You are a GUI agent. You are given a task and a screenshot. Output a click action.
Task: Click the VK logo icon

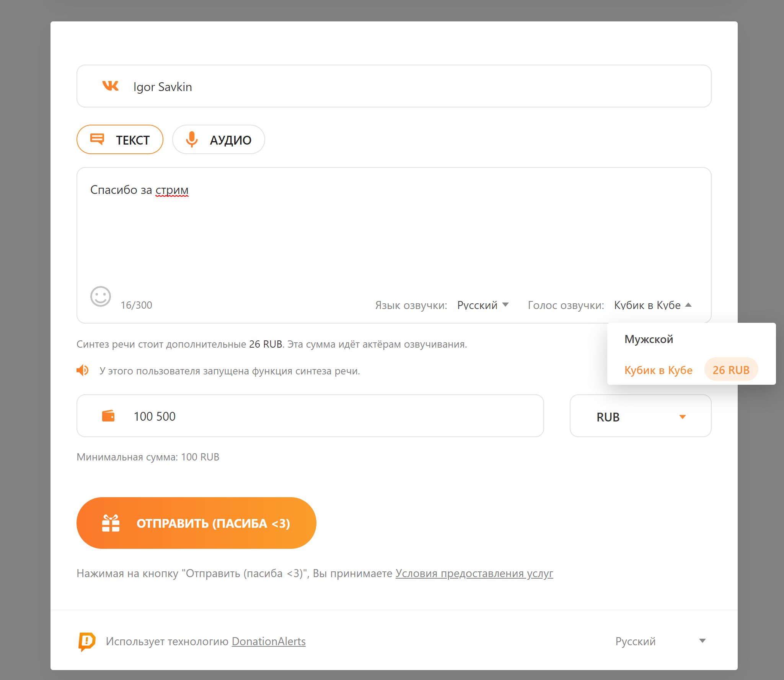coord(111,86)
